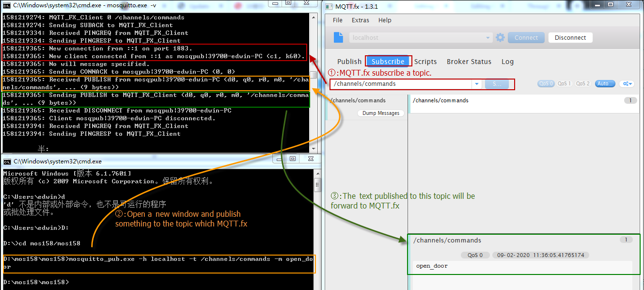Switch to the Publish tab

349,62
